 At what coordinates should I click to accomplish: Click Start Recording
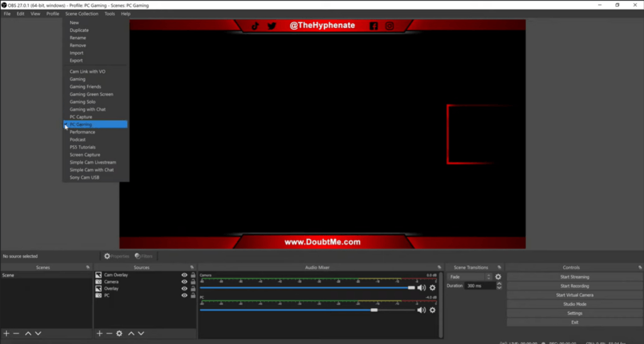click(575, 286)
